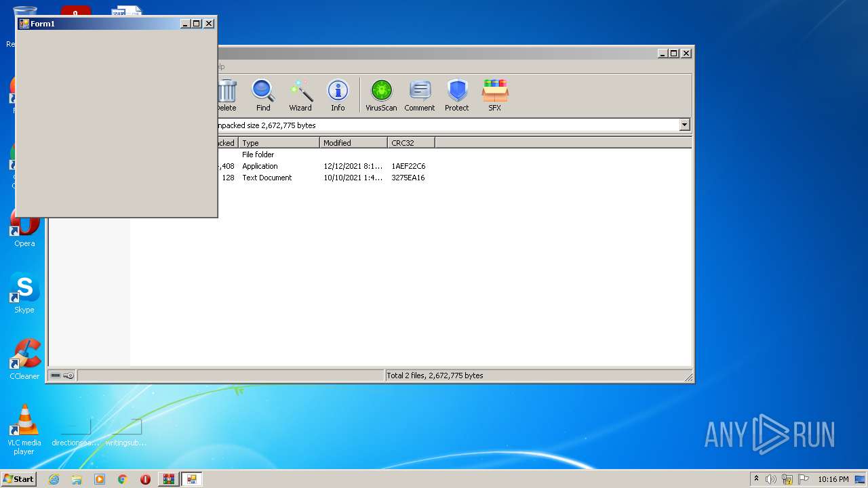Sort by the Type column header
The width and height of the screenshot is (868, 488).
(x=279, y=142)
